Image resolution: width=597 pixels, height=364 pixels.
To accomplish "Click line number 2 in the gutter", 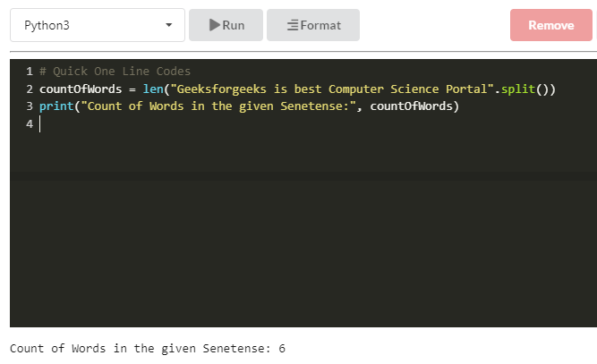I will tap(30, 89).
